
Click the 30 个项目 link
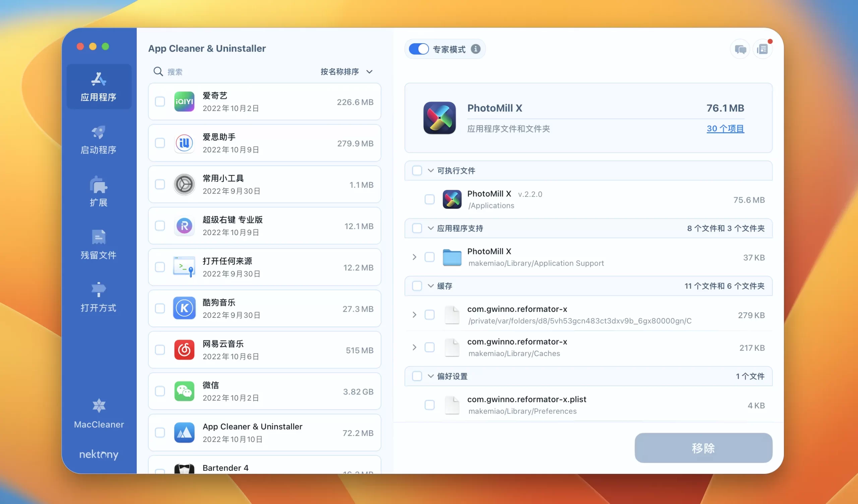coord(725,129)
